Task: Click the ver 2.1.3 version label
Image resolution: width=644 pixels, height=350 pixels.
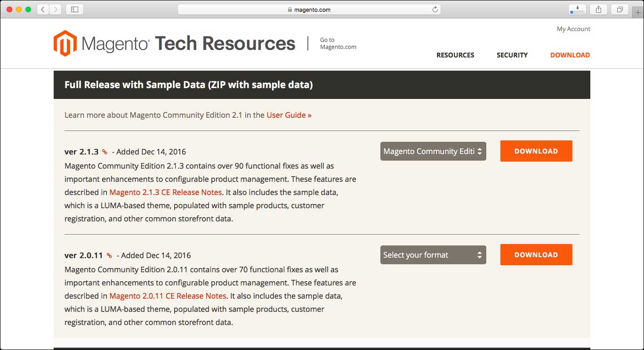Action: (81, 152)
